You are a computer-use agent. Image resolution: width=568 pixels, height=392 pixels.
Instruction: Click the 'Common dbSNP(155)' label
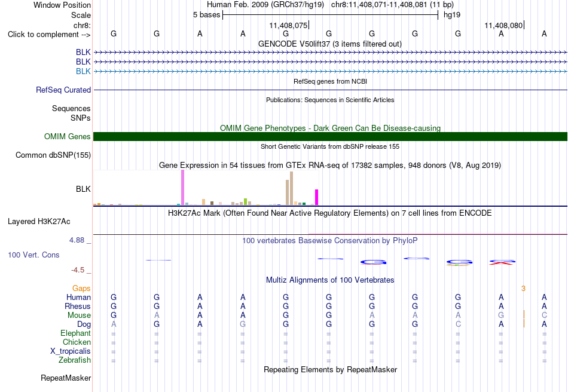[x=53, y=155]
